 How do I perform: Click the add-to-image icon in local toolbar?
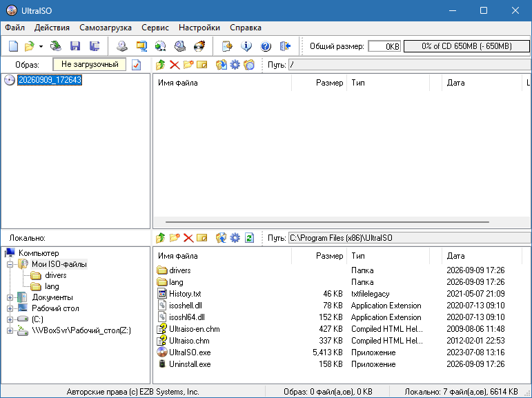221,238
